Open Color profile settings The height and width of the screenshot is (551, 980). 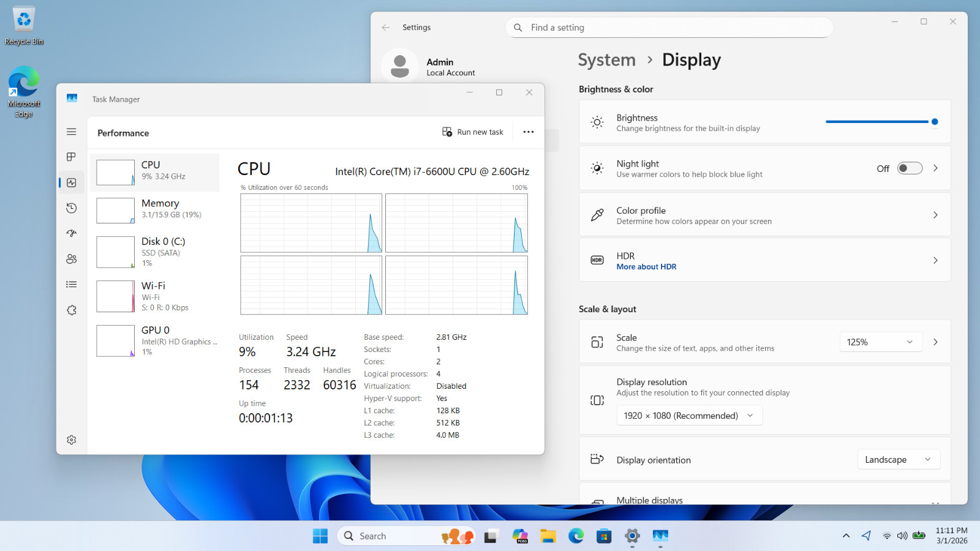[x=764, y=215]
